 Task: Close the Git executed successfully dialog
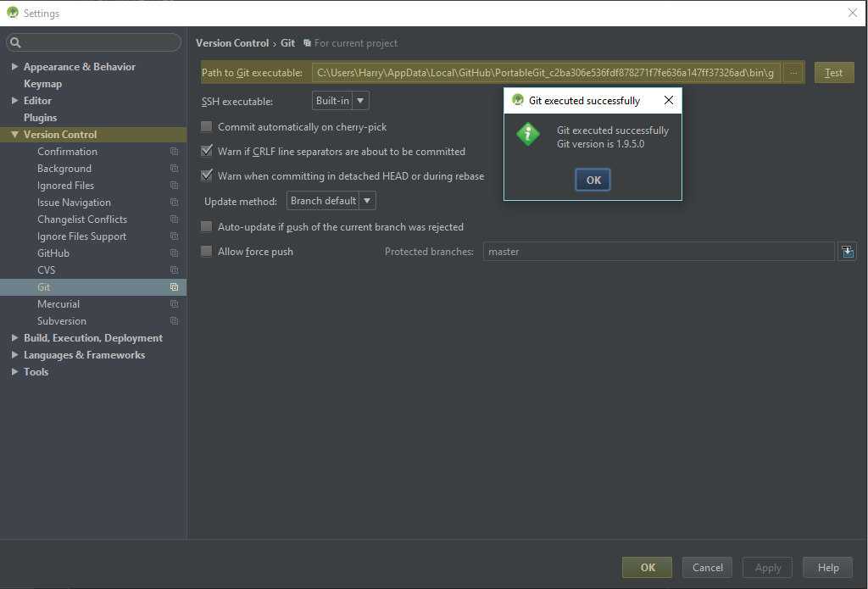[669, 100]
